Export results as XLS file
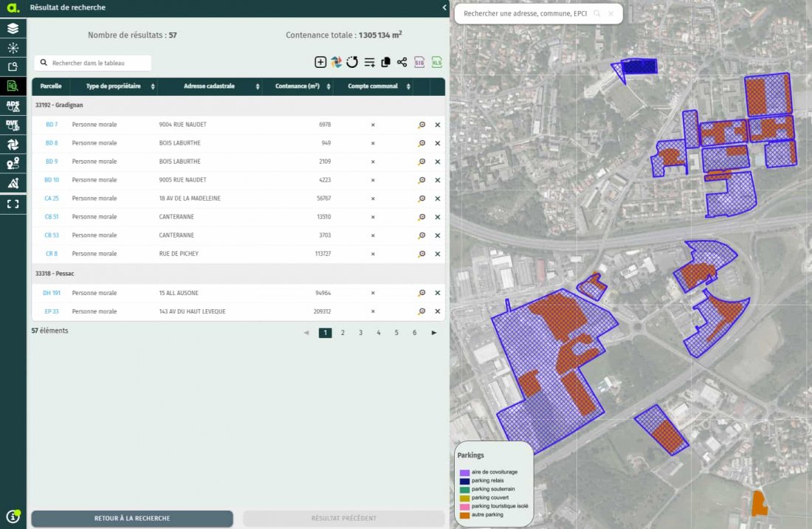The image size is (812, 529). pyautogui.click(x=437, y=63)
